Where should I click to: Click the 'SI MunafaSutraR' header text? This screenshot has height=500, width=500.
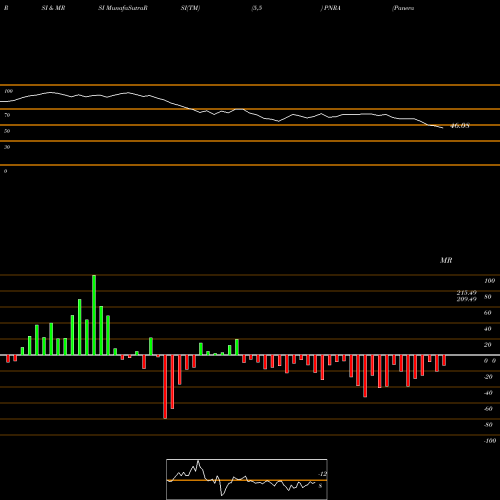pyautogui.click(x=123, y=8)
